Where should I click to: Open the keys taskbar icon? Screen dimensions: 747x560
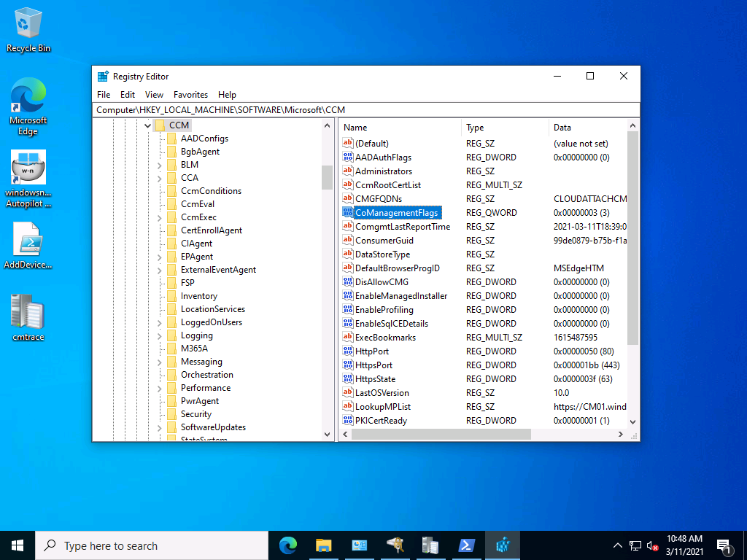tap(395, 545)
